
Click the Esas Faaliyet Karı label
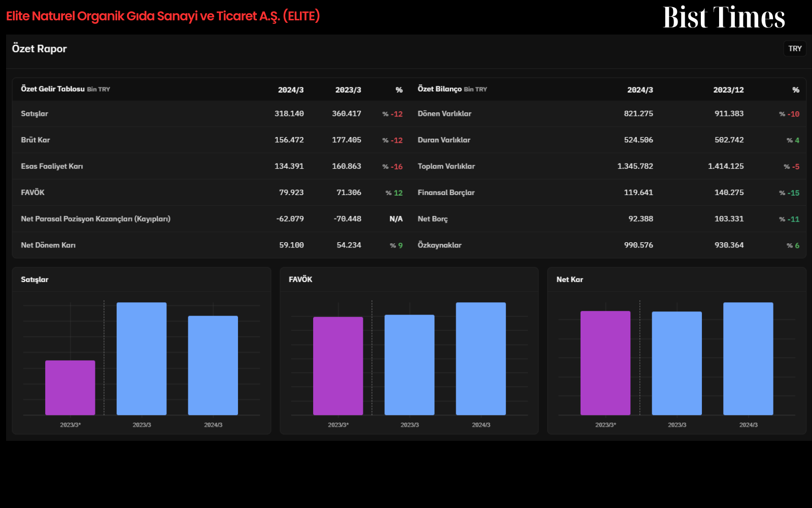(52, 167)
